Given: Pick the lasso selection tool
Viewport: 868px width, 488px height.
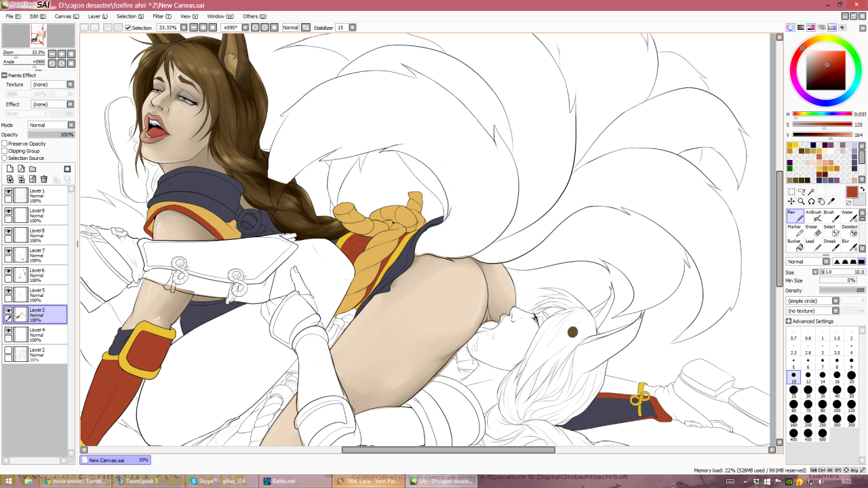Looking at the screenshot, I should [801, 192].
